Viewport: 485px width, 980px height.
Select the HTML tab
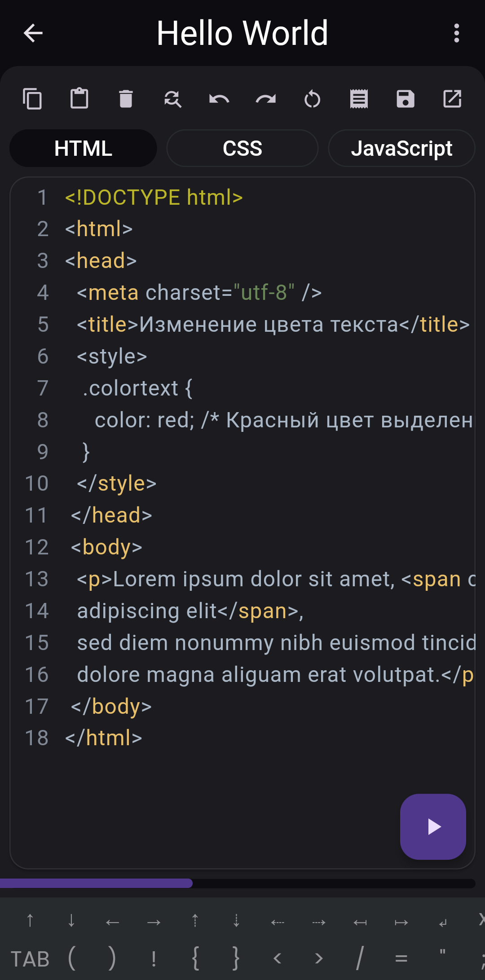point(83,149)
